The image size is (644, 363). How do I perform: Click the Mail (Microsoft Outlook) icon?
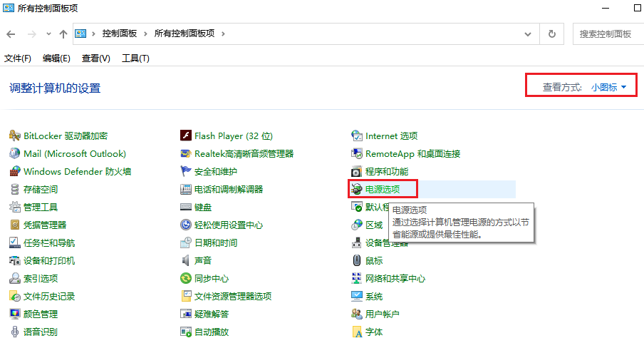[x=15, y=153]
